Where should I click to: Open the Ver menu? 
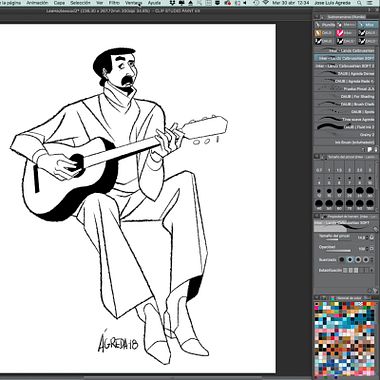click(x=99, y=3)
